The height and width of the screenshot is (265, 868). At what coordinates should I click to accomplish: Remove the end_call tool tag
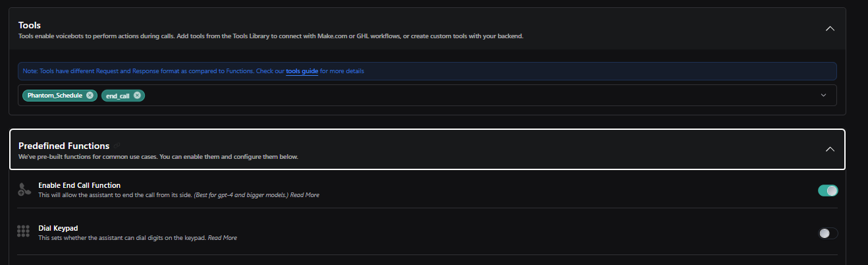tap(137, 95)
